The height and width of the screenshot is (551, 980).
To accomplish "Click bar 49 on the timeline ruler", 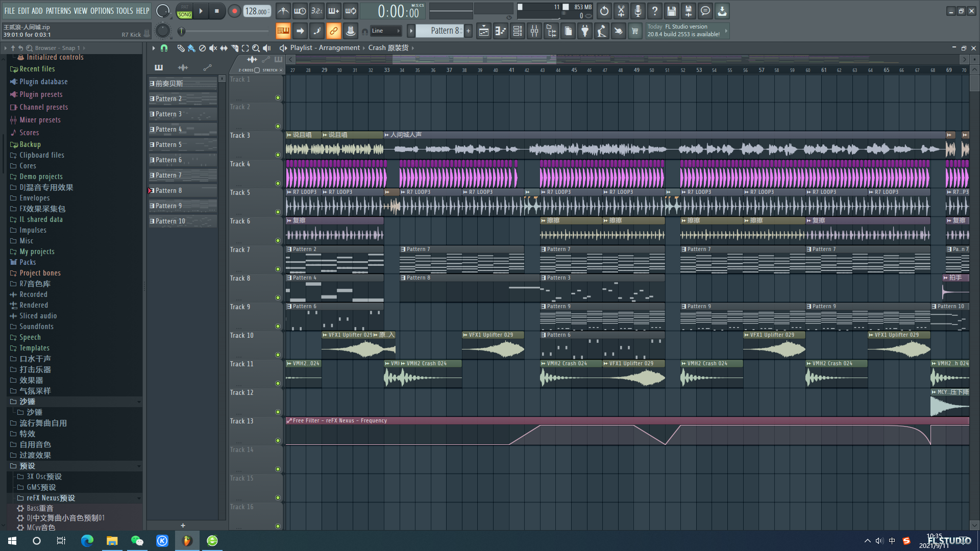I will click(x=636, y=70).
